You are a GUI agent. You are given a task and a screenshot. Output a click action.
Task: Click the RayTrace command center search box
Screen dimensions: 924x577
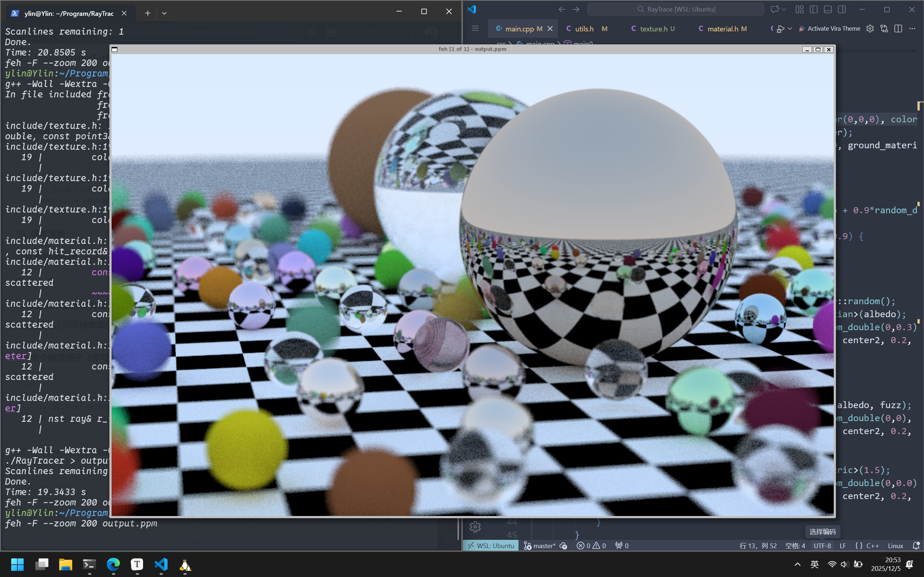pyautogui.click(x=676, y=9)
